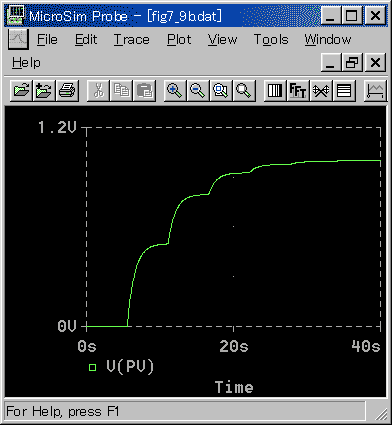This screenshot has height=425, width=392.
Task: Select the Zoom Fit magnifier icon
Action: coord(244,90)
